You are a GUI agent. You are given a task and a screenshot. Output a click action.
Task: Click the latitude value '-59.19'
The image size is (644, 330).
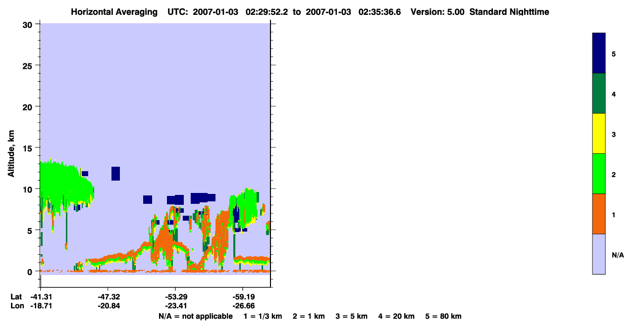click(243, 297)
